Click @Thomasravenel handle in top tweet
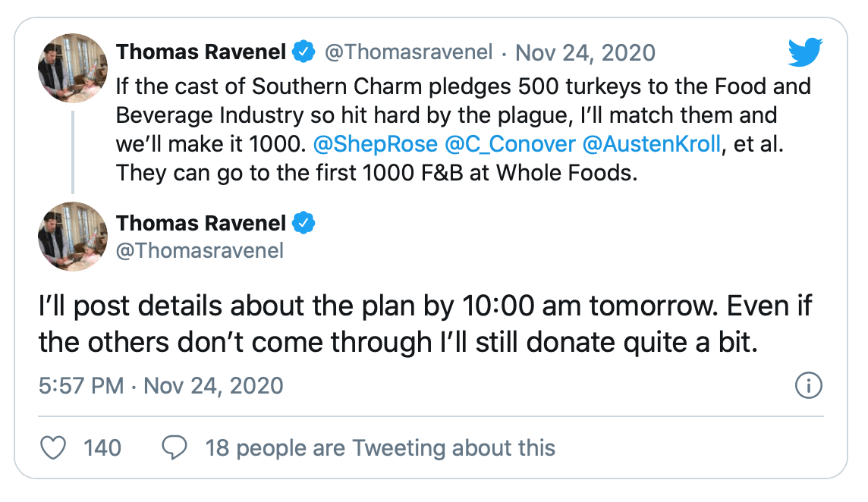868x502 pixels. 408,52
